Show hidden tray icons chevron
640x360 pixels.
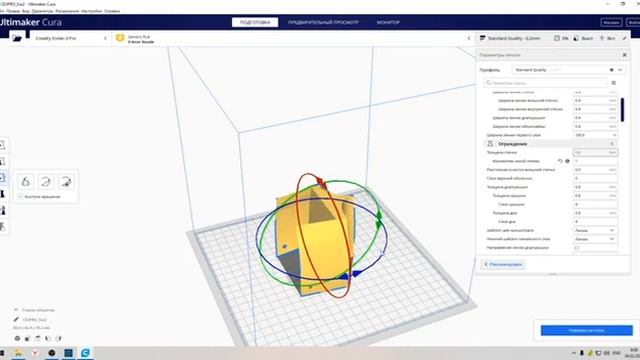pyautogui.click(x=573, y=353)
